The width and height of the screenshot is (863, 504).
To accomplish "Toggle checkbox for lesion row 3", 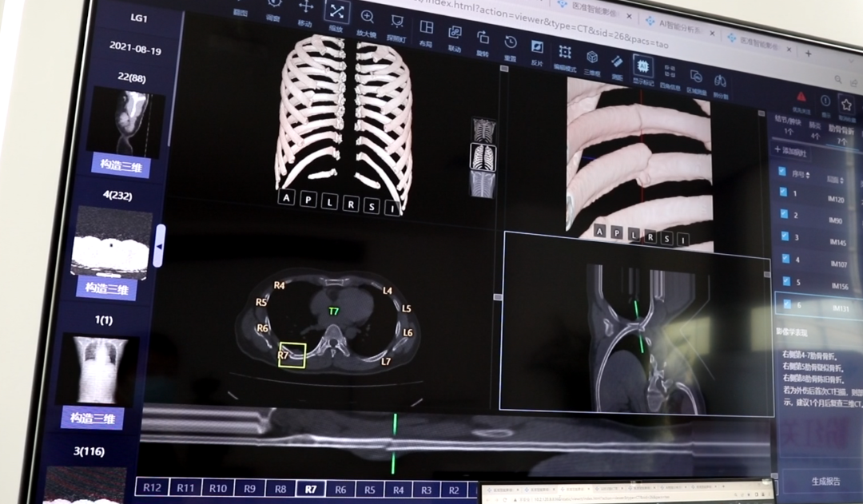I will click(785, 236).
